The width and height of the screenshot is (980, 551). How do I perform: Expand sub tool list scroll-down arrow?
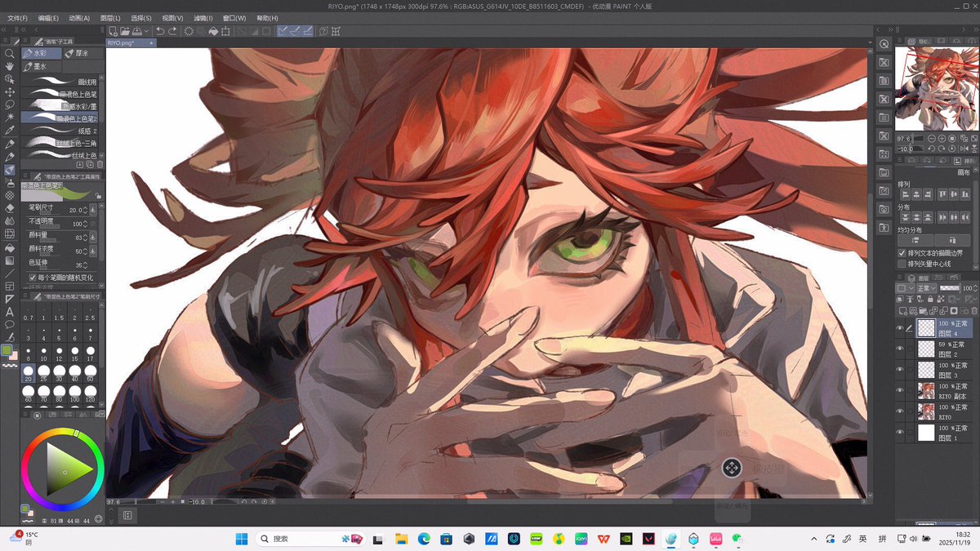(102, 153)
